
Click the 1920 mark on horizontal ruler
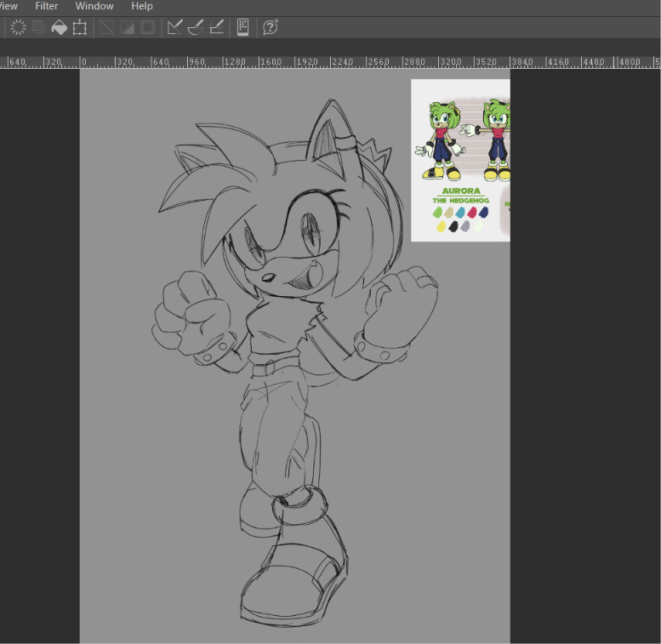click(307, 62)
